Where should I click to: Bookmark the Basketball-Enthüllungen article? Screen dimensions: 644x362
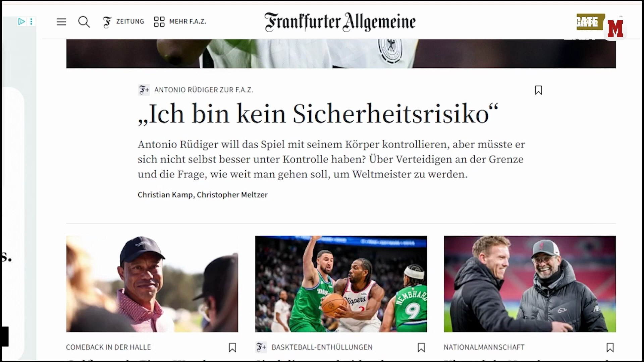[x=421, y=348]
